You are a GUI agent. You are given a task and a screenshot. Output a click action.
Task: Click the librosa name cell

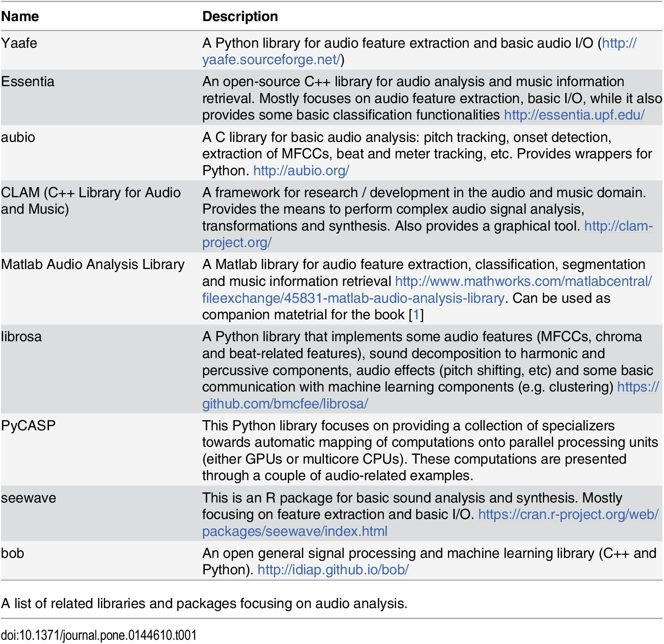click(22, 337)
